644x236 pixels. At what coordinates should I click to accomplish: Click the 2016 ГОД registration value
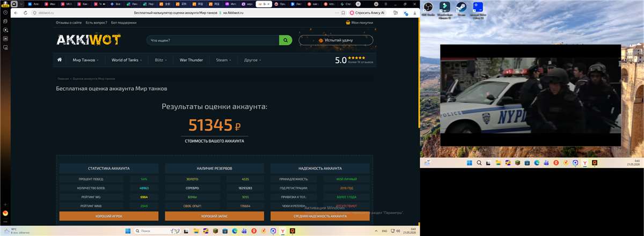pyautogui.click(x=347, y=188)
